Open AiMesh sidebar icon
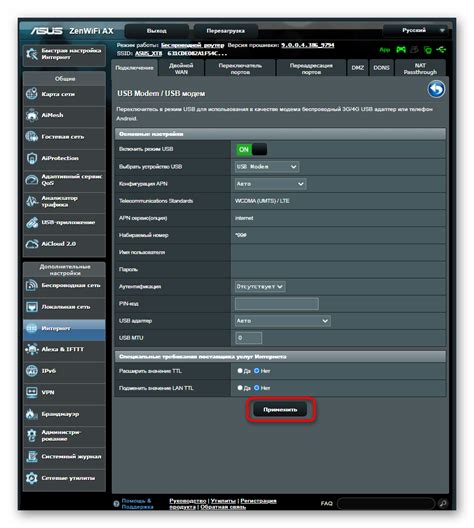 click(x=32, y=115)
